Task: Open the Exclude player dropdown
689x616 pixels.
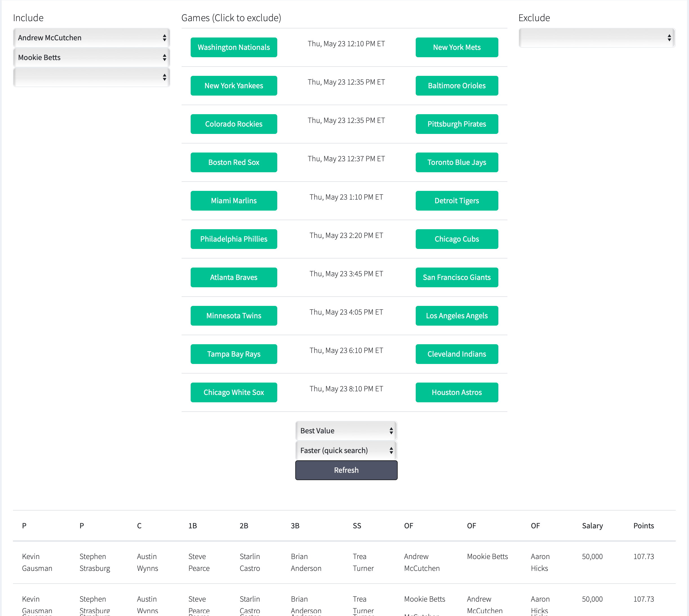Action: click(597, 37)
